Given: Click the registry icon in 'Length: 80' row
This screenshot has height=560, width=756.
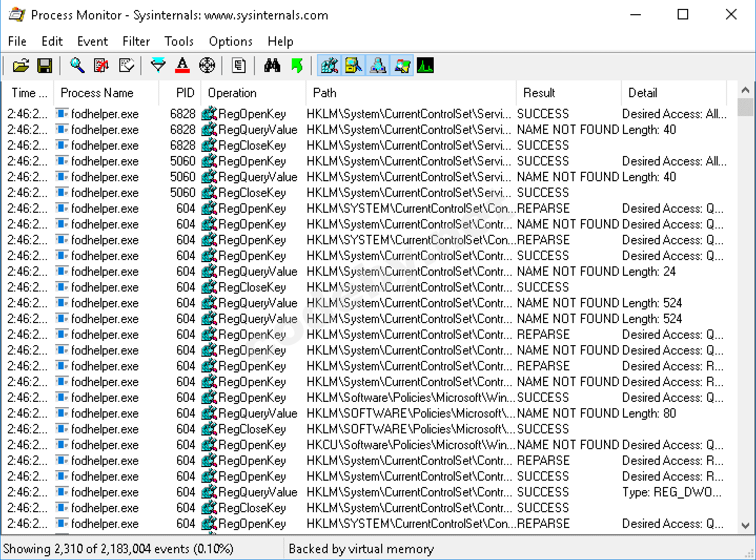Looking at the screenshot, I should (x=209, y=413).
